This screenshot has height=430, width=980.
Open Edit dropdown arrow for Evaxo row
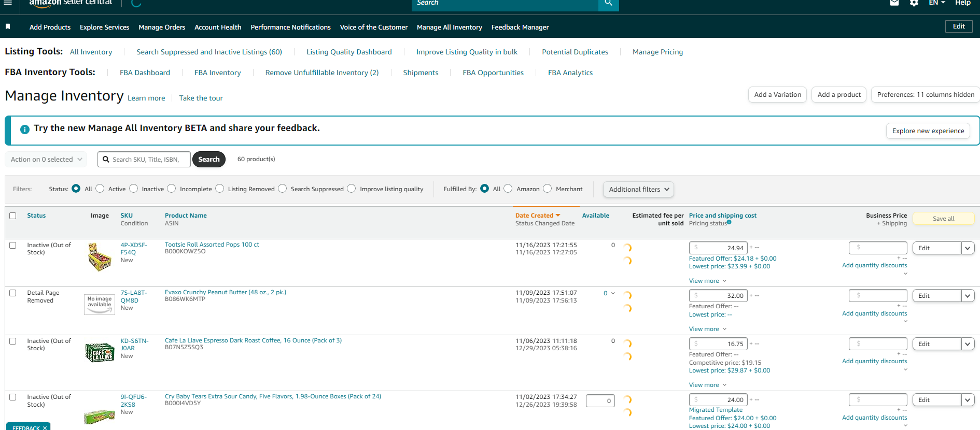coord(968,296)
